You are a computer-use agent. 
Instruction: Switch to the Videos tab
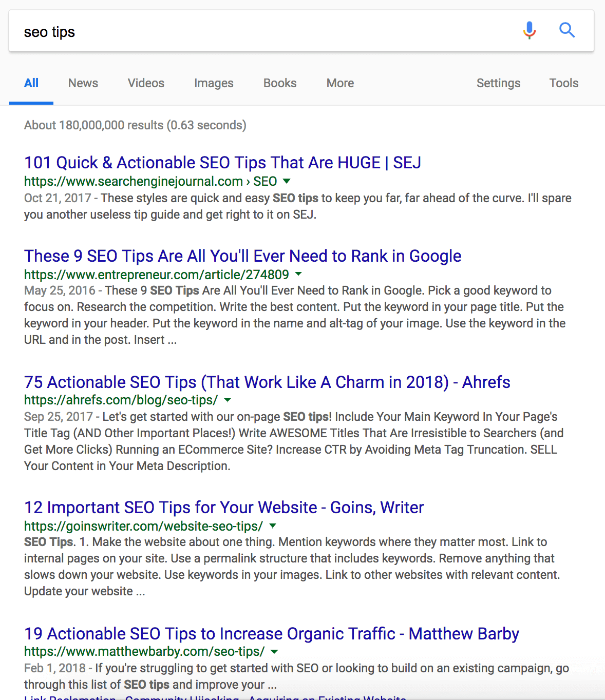pos(146,83)
